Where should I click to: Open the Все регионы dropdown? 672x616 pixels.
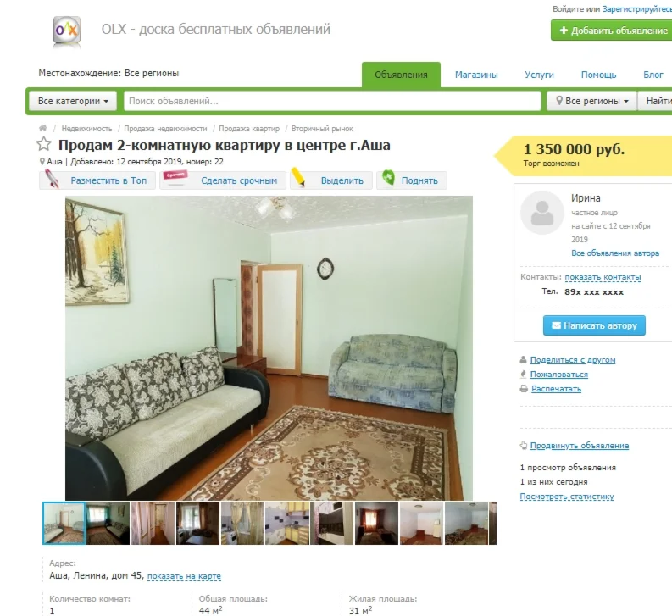click(591, 101)
